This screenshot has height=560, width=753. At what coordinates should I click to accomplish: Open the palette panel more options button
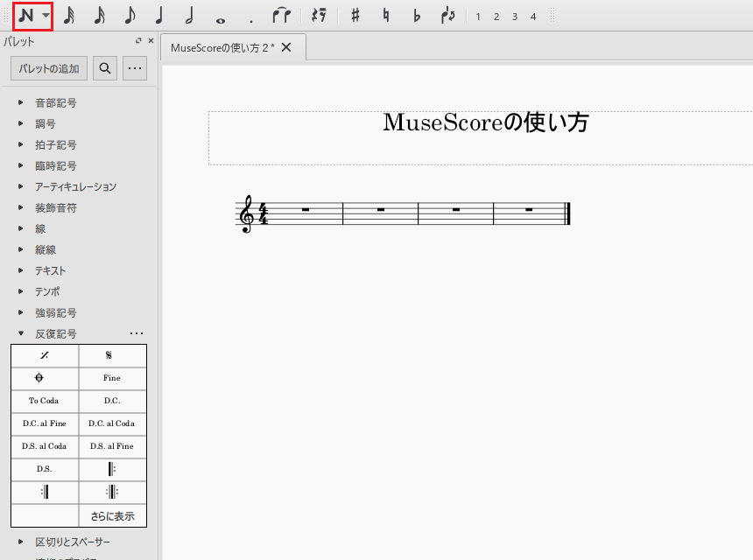coord(135,68)
